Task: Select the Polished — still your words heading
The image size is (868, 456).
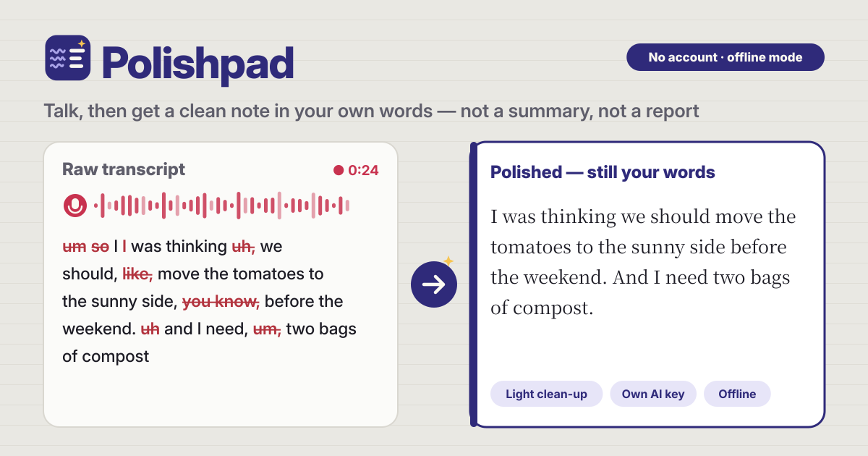Action: (x=603, y=172)
